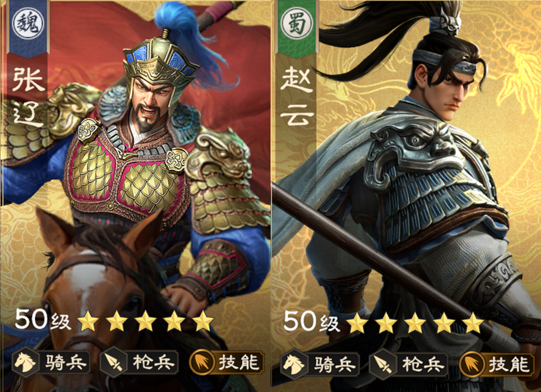541x392 pixels.
Task: Choose the 骑兵 label on Zhang Liao's card
Action: tap(65, 362)
